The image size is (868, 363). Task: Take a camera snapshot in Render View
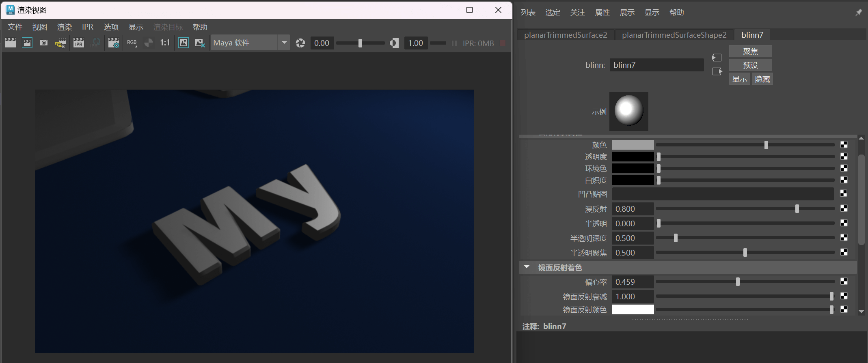tap(44, 43)
